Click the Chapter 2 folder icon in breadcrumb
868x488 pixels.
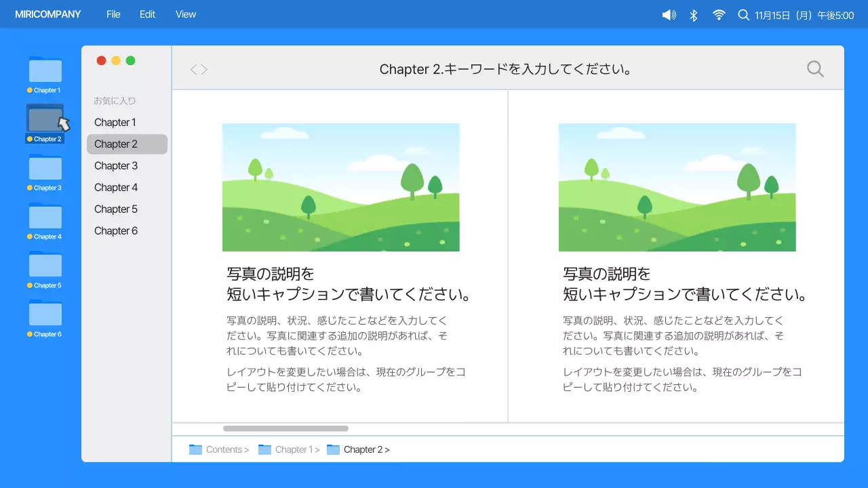pyautogui.click(x=333, y=449)
